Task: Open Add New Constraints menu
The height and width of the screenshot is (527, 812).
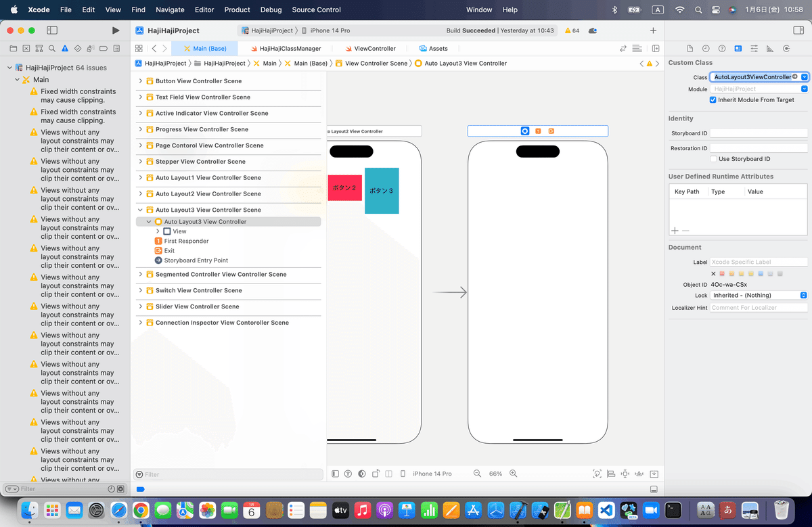Action: click(x=625, y=474)
